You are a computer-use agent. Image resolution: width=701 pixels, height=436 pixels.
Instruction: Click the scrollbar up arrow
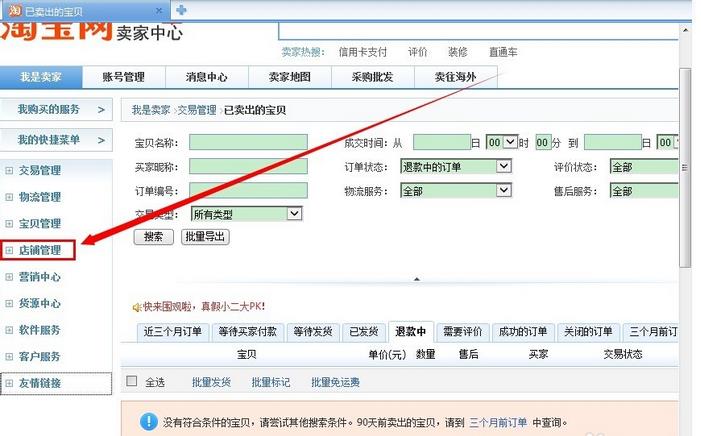pyautogui.click(x=685, y=30)
